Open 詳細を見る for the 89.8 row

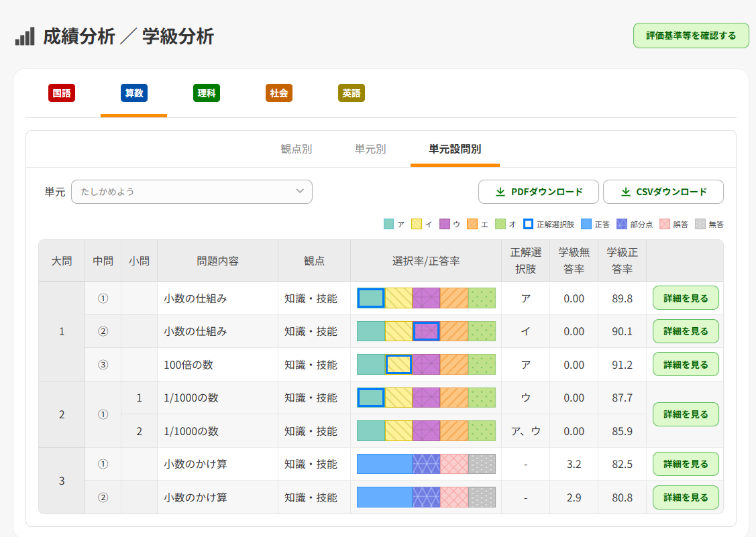pyautogui.click(x=686, y=298)
